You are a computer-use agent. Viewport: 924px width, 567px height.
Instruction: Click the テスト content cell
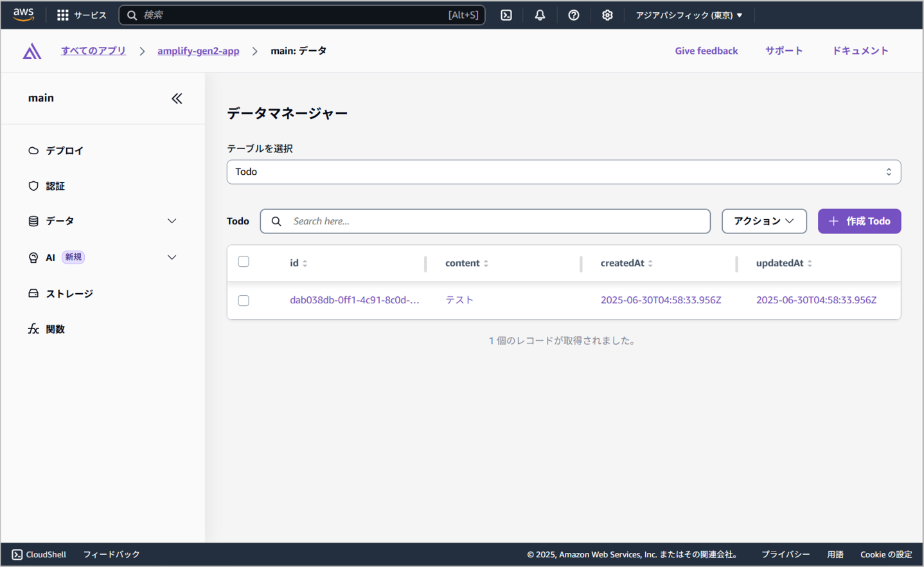pyautogui.click(x=459, y=300)
